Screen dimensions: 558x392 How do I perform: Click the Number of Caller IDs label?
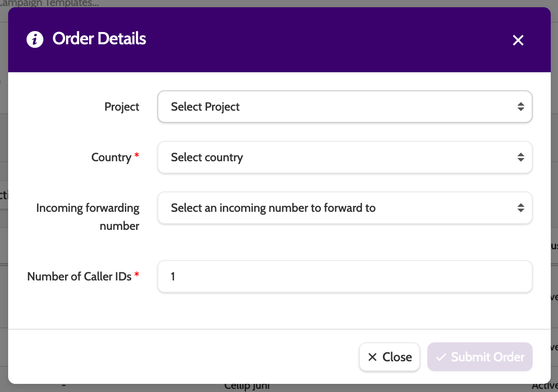[79, 276]
